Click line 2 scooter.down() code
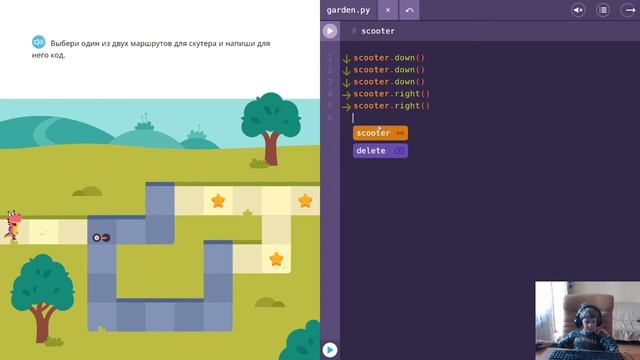Image resolution: width=640 pixels, height=360 pixels. [389, 70]
